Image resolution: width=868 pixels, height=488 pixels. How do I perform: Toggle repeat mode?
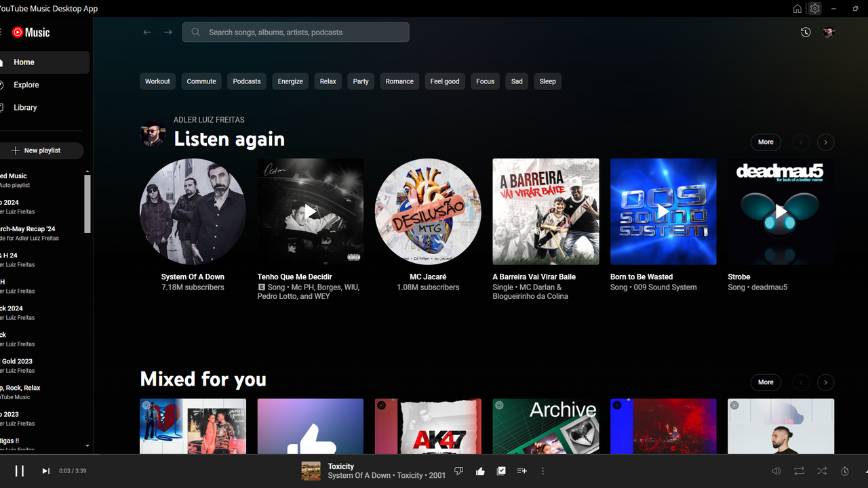(799, 471)
